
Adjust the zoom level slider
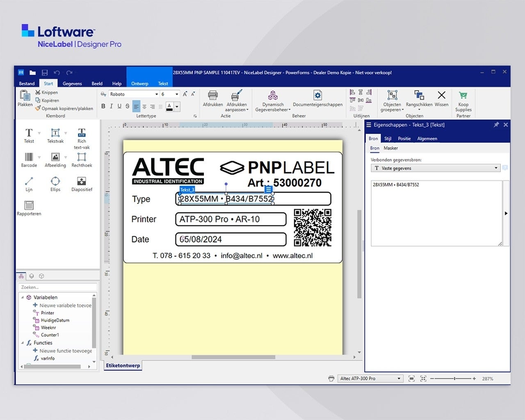tap(454, 379)
